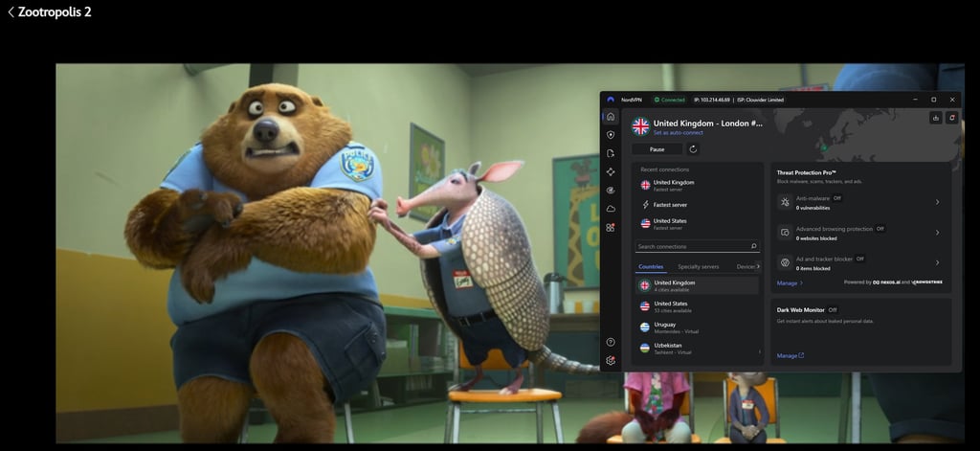Open the apps grid sidebar icon
Screen dimensions: 980x451
pyautogui.click(x=611, y=227)
